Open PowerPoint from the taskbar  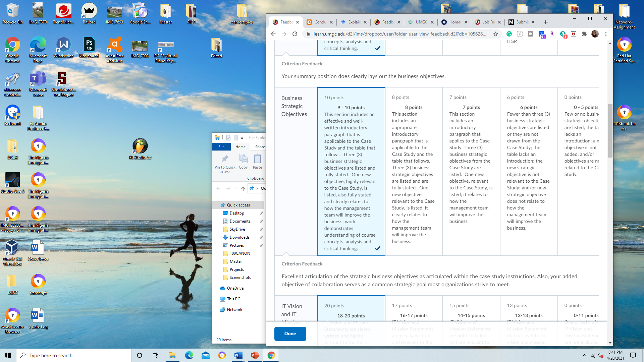point(255,355)
